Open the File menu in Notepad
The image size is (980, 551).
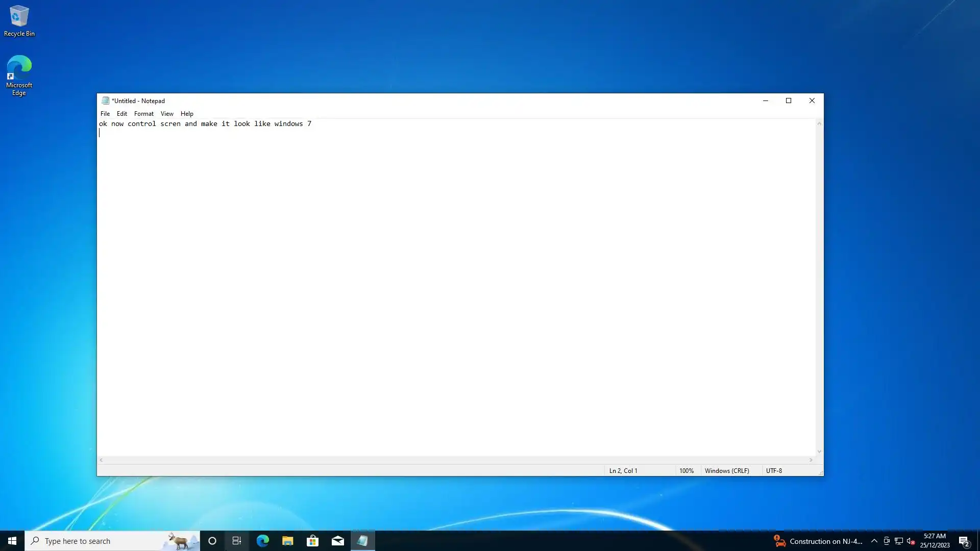point(105,114)
